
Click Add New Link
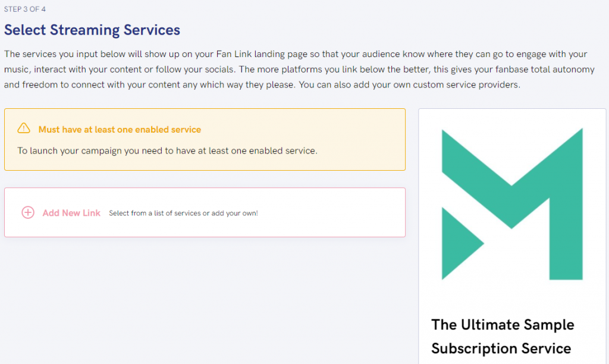click(71, 212)
